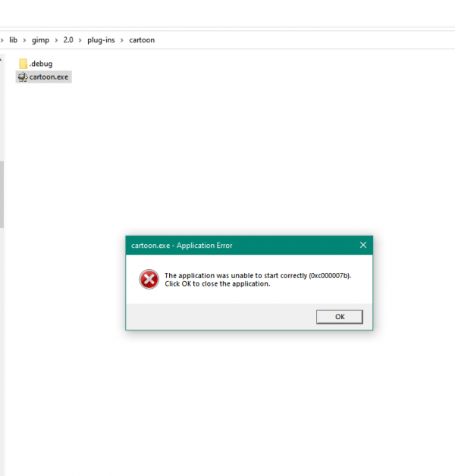Open the 2.0 breadcrumb folder
455x476 pixels.
[x=68, y=40]
